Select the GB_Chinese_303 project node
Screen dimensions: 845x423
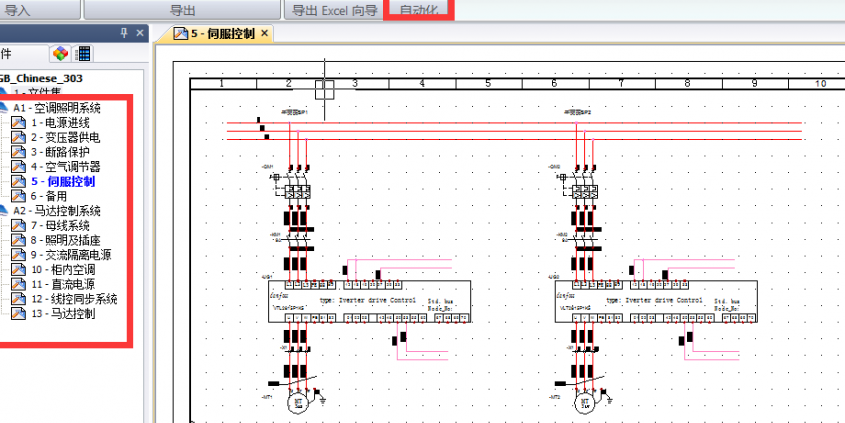click(41, 78)
